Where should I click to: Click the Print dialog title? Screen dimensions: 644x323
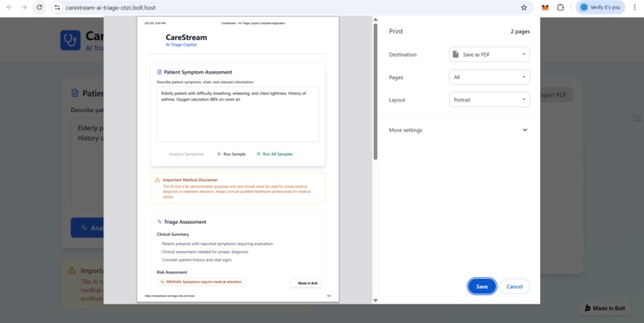[396, 31]
